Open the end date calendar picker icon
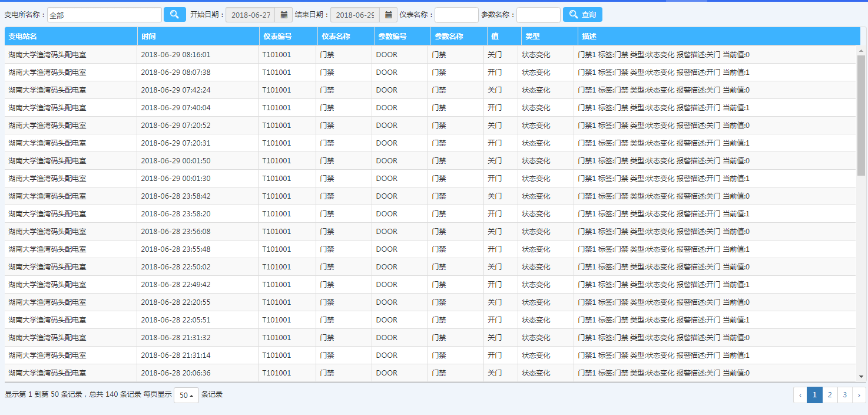 tap(387, 14)
